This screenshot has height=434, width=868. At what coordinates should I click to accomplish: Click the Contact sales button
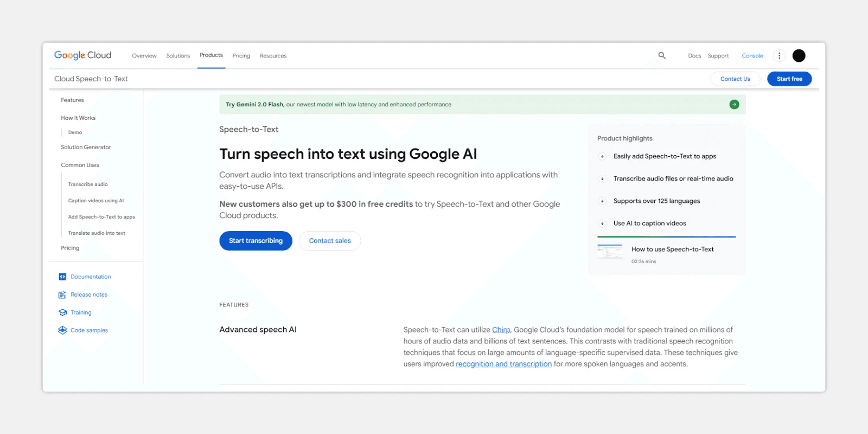point(330,241)
